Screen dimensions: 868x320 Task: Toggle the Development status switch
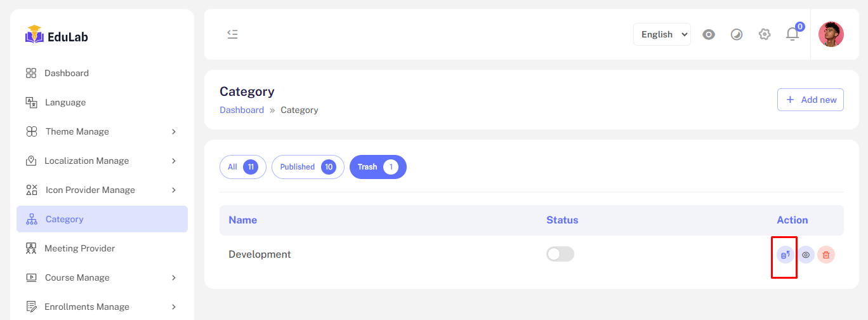click(x=560, y=254)
